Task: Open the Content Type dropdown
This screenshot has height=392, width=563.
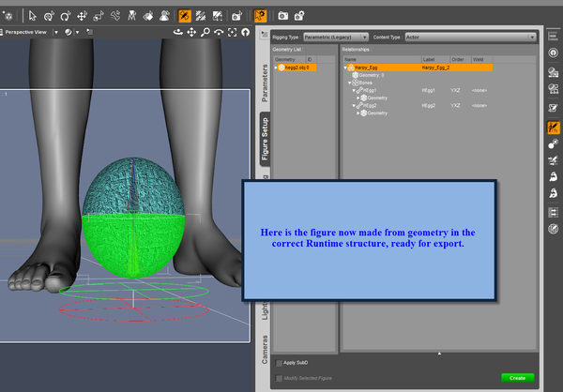Action: [x=471, y=37]
